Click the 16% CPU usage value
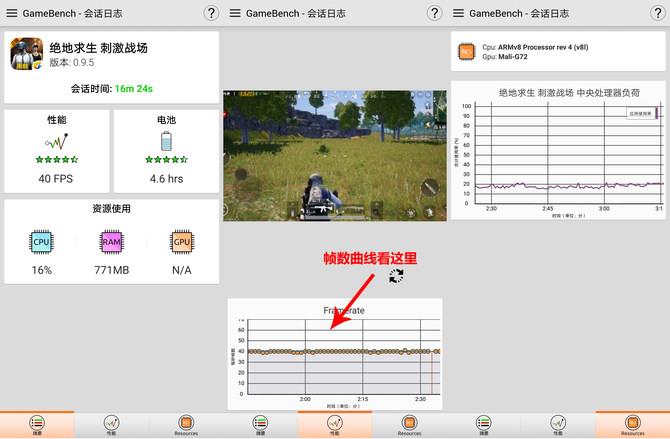Screen dimensions: 670x439 pos(41,270)
